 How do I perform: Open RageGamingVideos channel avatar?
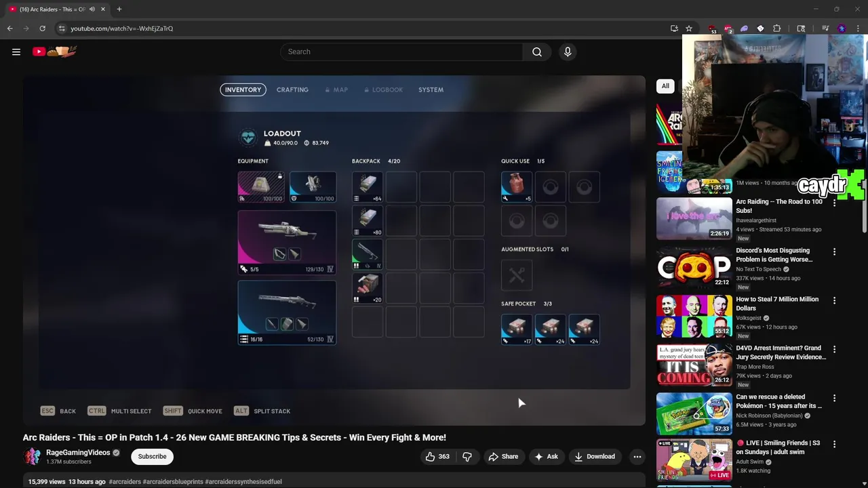pos(32,457)
